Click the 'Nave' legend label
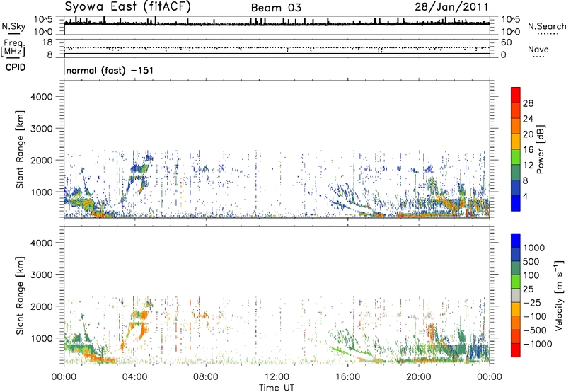Image resolution: width=566 pixels, height=392 pixels. (538, 49)
